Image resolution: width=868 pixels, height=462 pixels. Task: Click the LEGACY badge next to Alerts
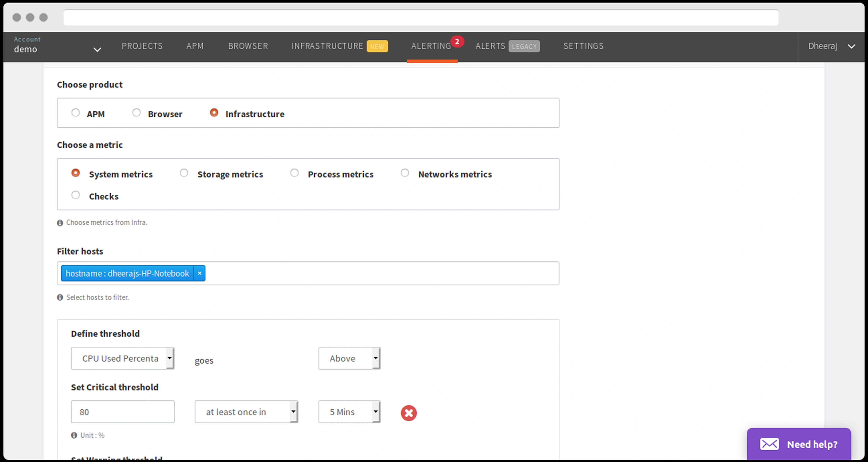[524, 47]
